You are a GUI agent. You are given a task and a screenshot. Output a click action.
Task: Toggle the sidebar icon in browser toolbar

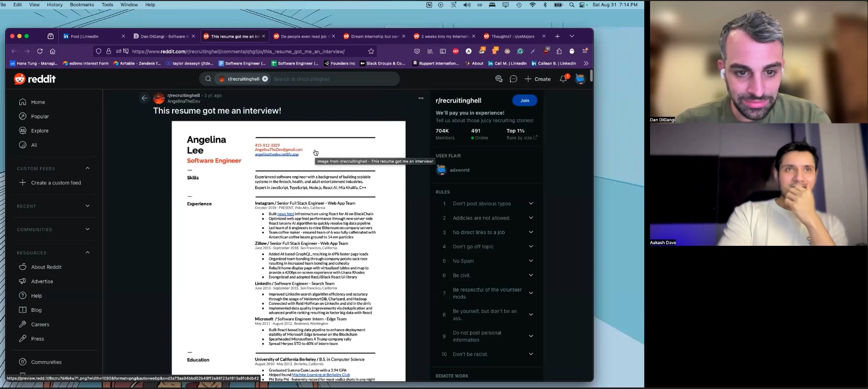pyautogui.click(x=443, y=51)
